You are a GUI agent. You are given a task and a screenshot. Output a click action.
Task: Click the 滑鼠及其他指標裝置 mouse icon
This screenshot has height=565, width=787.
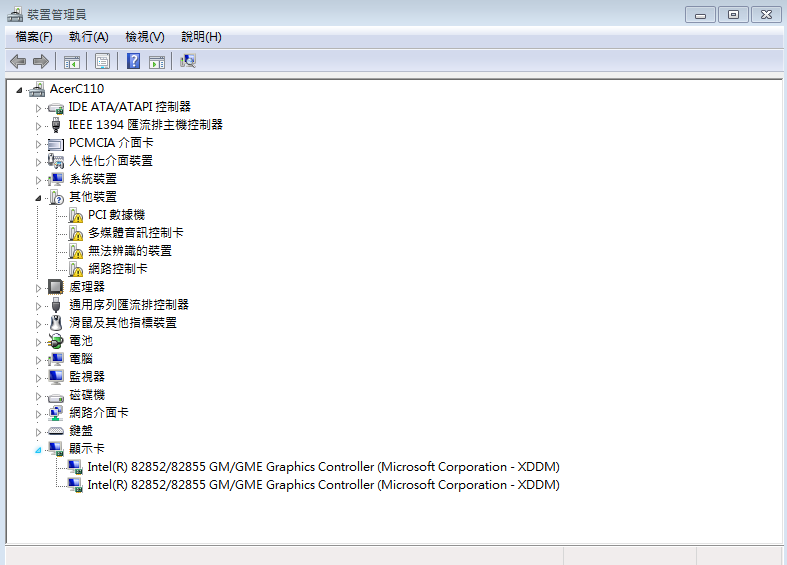[x=56, y=323]
